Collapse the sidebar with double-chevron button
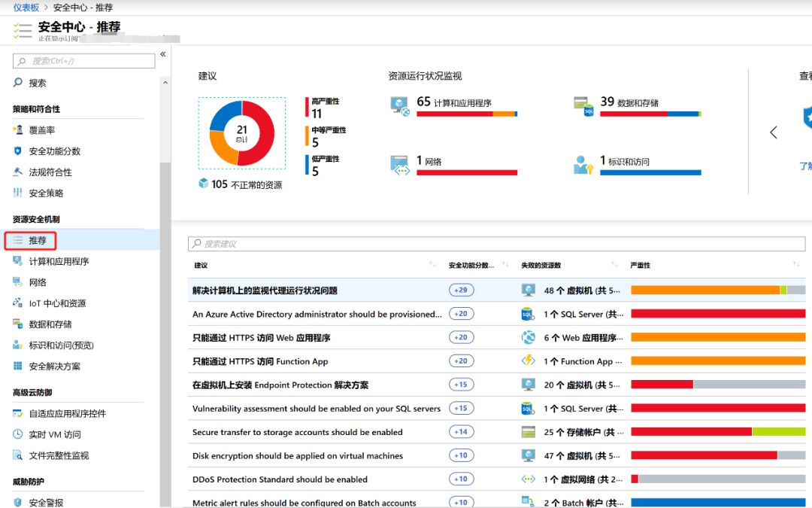The height and width of the screenshot is (508, 812). (163, 54)
